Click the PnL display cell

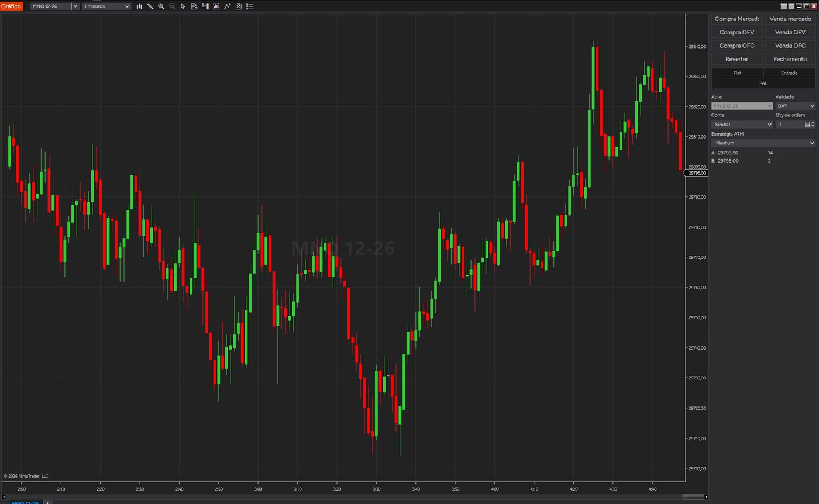coord(763,84)
